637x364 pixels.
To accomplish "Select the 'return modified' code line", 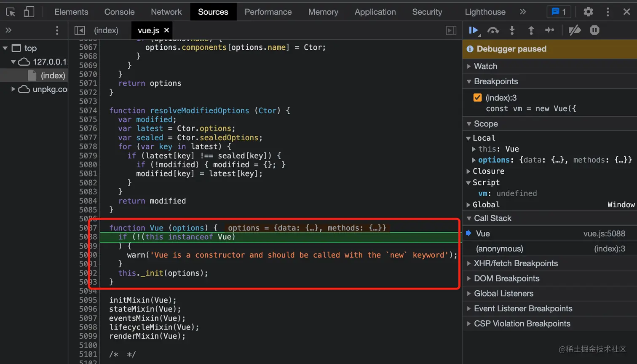I will pos(152,201).
